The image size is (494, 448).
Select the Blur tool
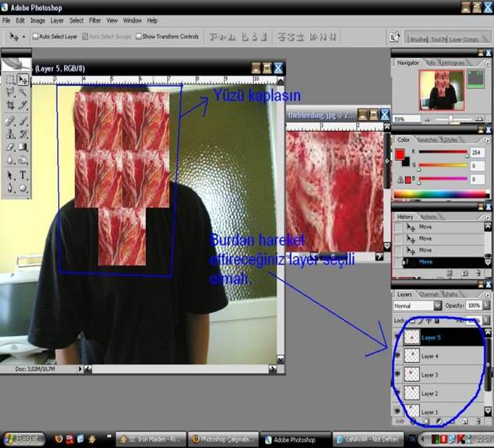click(10, 160)
